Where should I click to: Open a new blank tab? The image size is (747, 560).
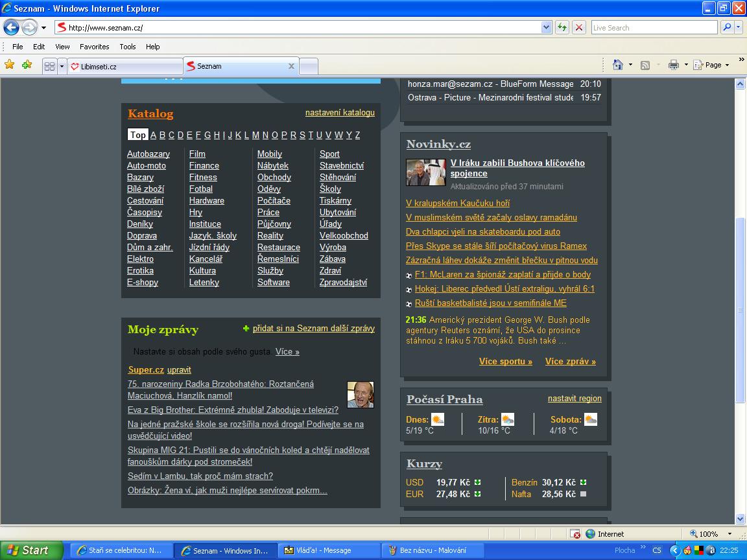(x=309, y=66)
